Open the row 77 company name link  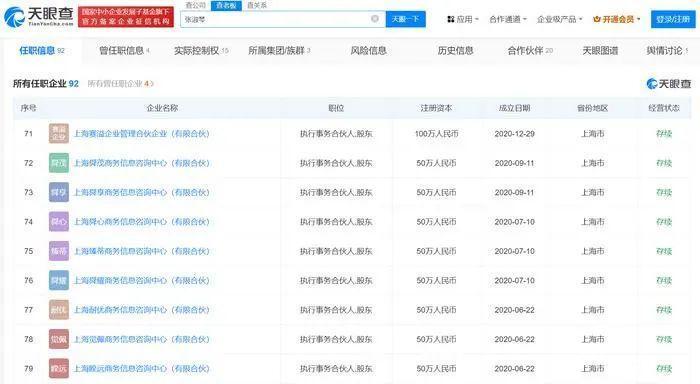pyautogui.click(x=142, y=310)
